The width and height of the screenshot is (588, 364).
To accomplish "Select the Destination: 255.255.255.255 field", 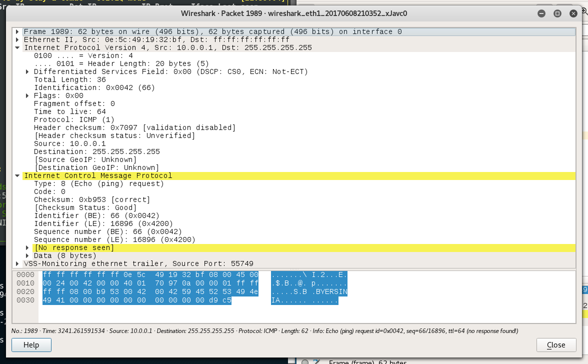I will tap(97, 152).
